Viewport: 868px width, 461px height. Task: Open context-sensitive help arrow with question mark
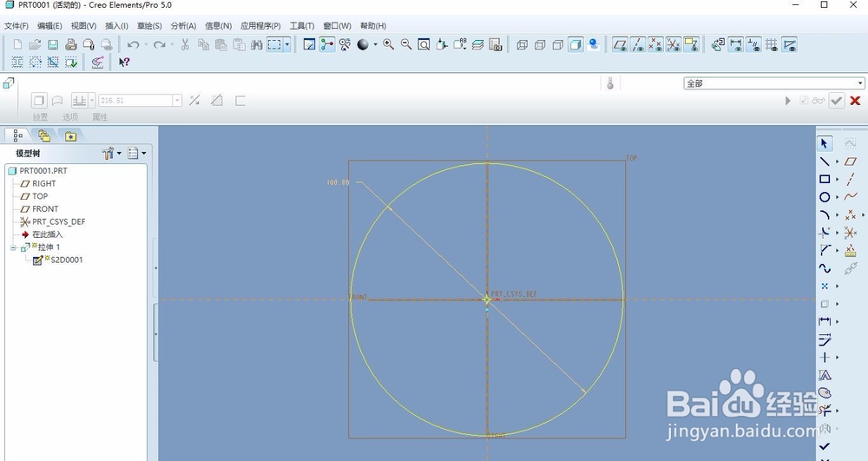124,63
